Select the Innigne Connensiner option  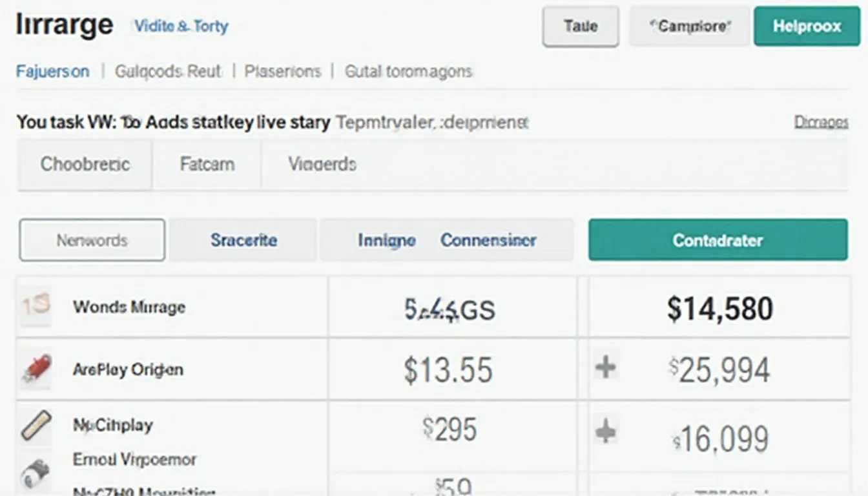(447, 240)
